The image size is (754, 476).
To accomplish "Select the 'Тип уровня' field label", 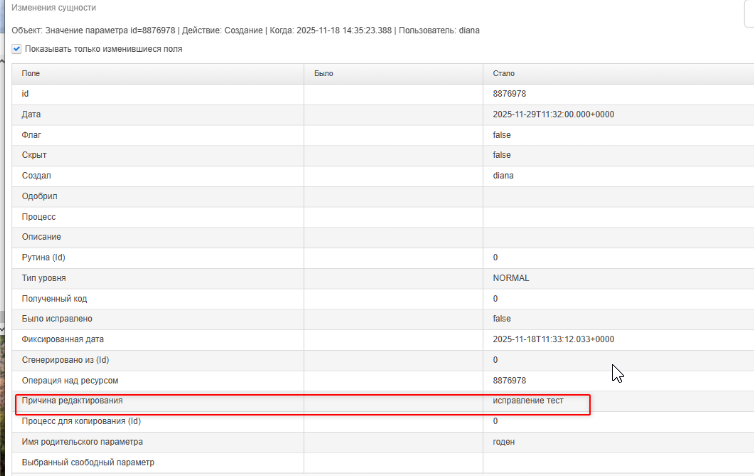I will (44, 278).
